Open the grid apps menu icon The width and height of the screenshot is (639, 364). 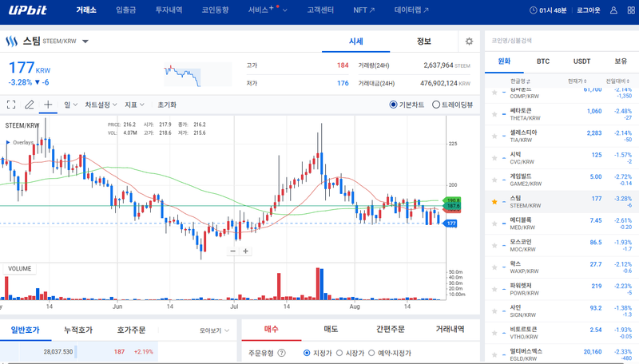click(631, 10)
